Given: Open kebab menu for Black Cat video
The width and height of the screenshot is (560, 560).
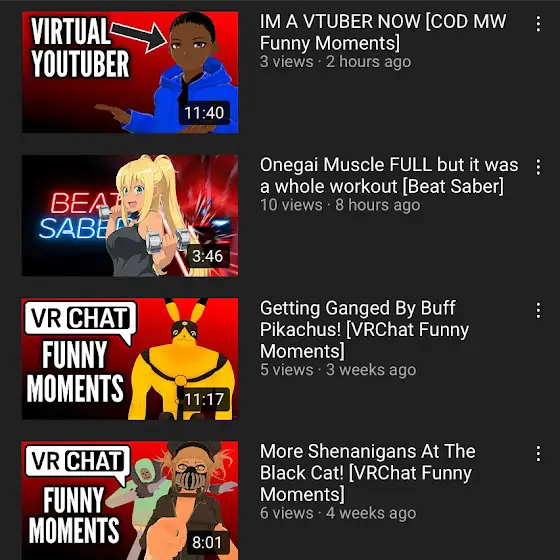Looking at the screenshot, I should [538, 454].
